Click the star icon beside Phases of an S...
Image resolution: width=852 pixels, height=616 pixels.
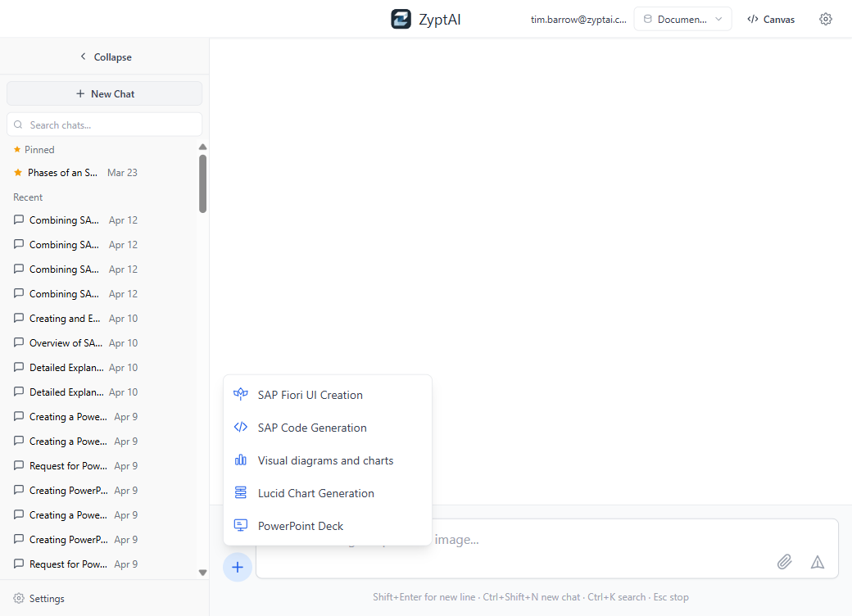pos(18,173)
